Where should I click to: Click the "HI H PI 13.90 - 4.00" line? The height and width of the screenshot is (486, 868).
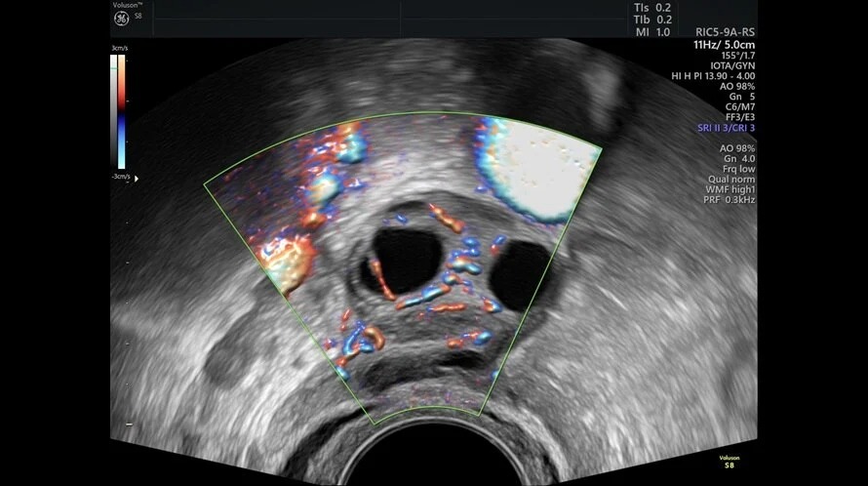point(713,76)
